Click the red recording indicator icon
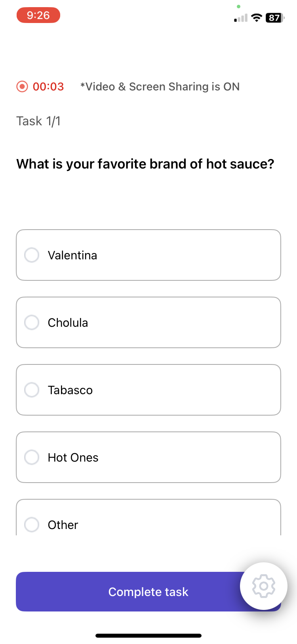The width and height of the screenshot is (297, 644). 22,86
